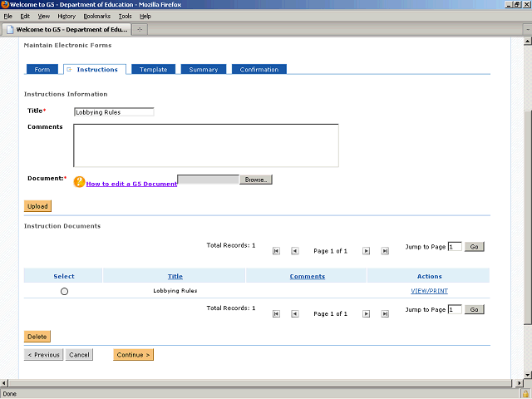The height and width of the screenshot is (399, 532).
Task: Click the Cancel button
Action: [x=79, y=355]
